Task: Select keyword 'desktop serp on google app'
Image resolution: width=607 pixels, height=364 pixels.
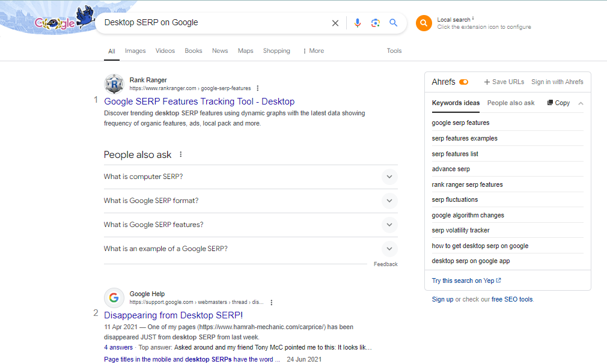Action: click(x=471, y=261)
